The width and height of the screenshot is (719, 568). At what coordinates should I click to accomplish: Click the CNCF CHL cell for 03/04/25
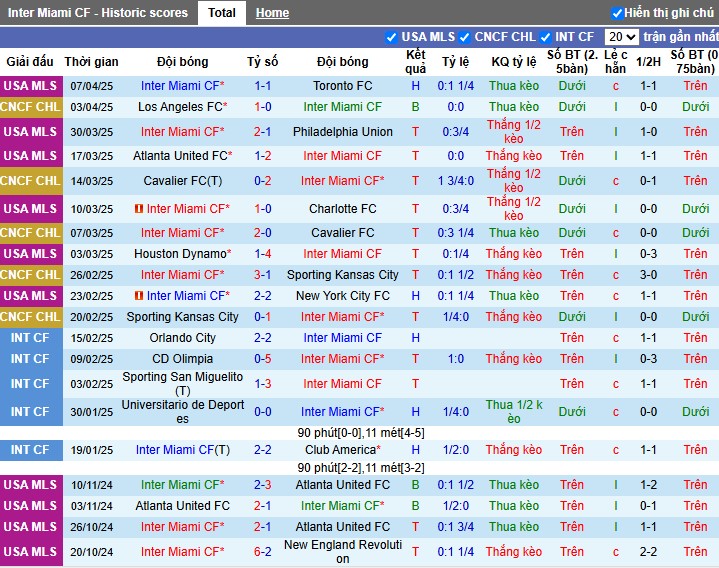click(31, 107)
